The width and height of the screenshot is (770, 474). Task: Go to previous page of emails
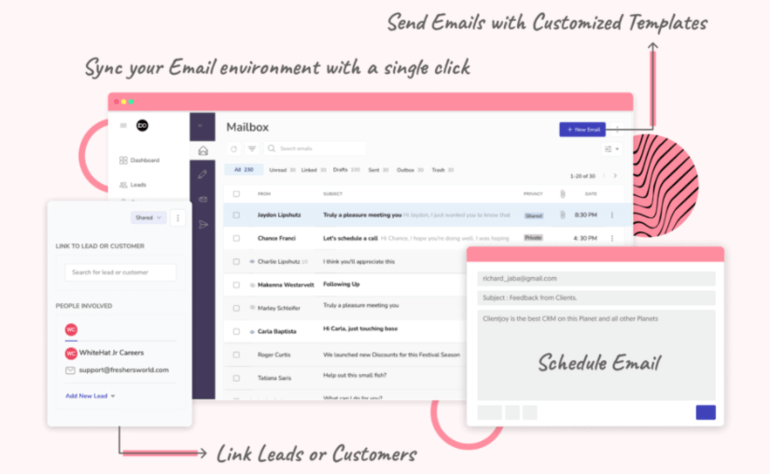point(604,176)
